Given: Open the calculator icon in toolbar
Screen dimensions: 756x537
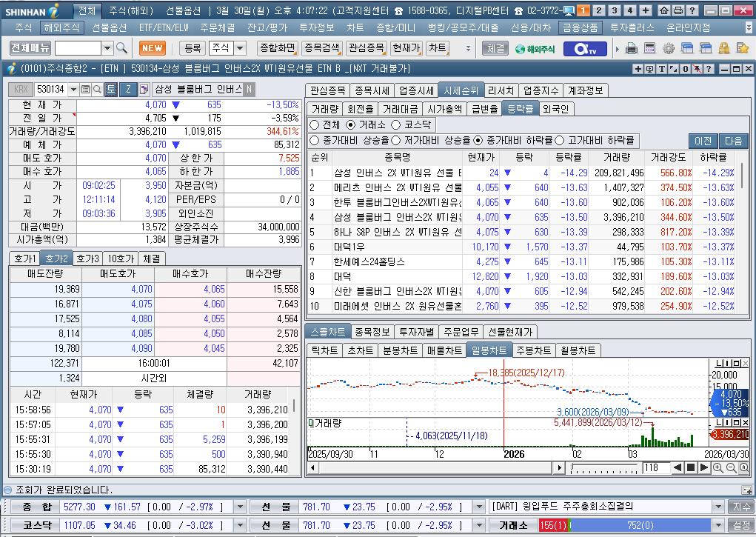Looking at the screenshot, I should tap(649, 48).
